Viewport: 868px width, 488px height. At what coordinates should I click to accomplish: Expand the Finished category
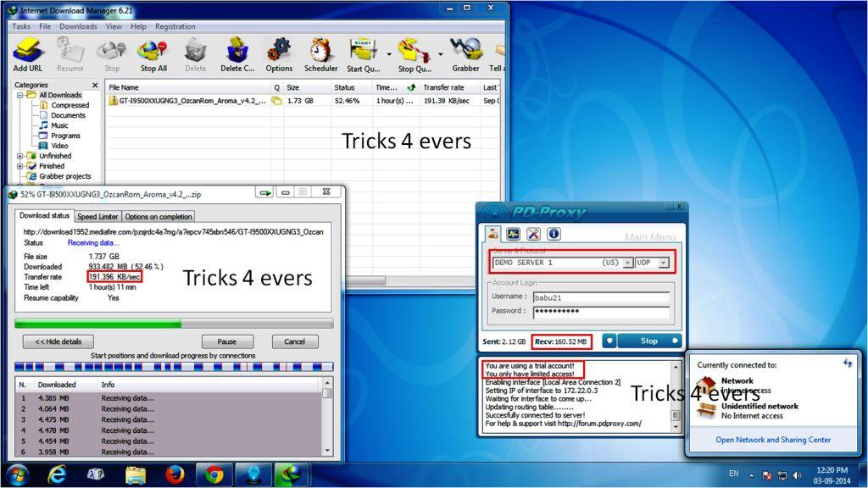pos(20,166)
